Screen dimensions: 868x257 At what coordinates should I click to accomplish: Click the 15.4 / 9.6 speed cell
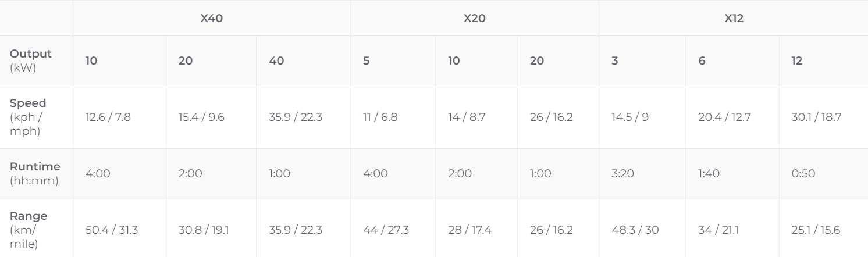(201, 117)
